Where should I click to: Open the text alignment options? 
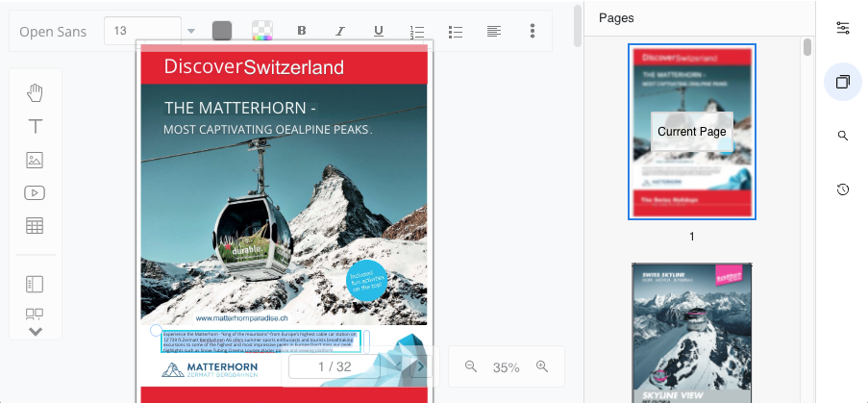493,31
